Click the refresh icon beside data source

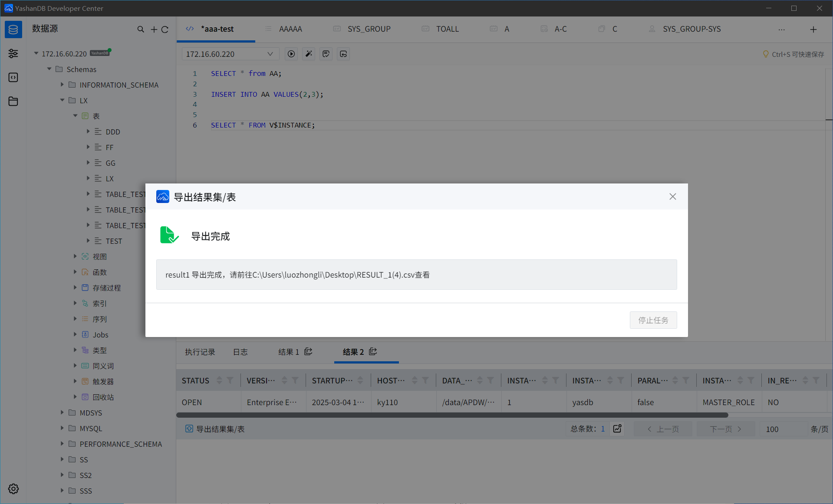[x=165, y=29]
